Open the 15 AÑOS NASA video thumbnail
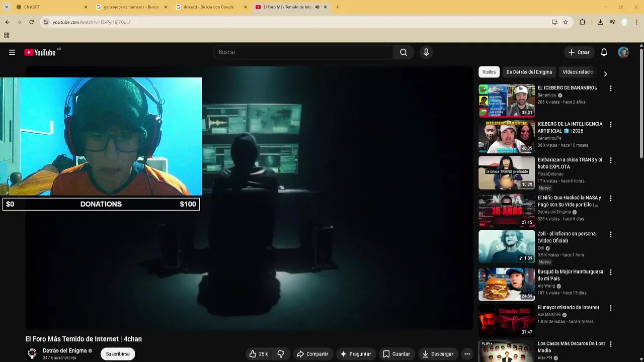This screenshot has height=362, width=644. click(507, 210)
